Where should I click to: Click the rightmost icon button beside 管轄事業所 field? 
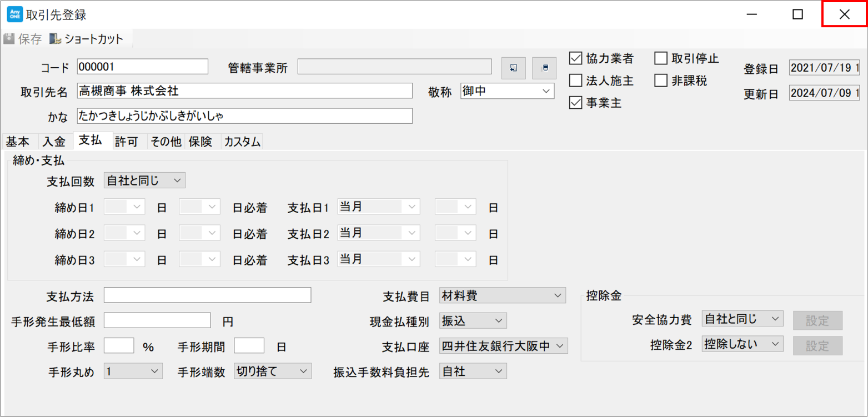[544, 68]
